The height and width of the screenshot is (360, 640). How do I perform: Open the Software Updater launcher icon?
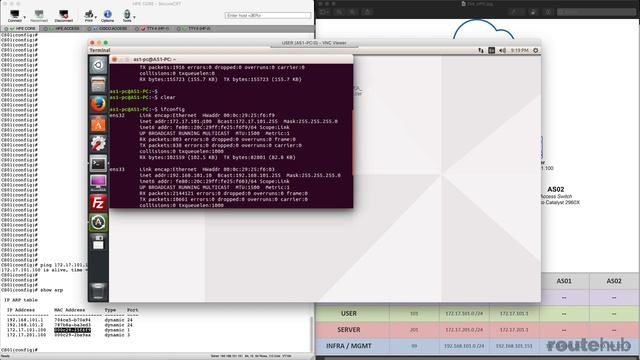click(98, 222)
